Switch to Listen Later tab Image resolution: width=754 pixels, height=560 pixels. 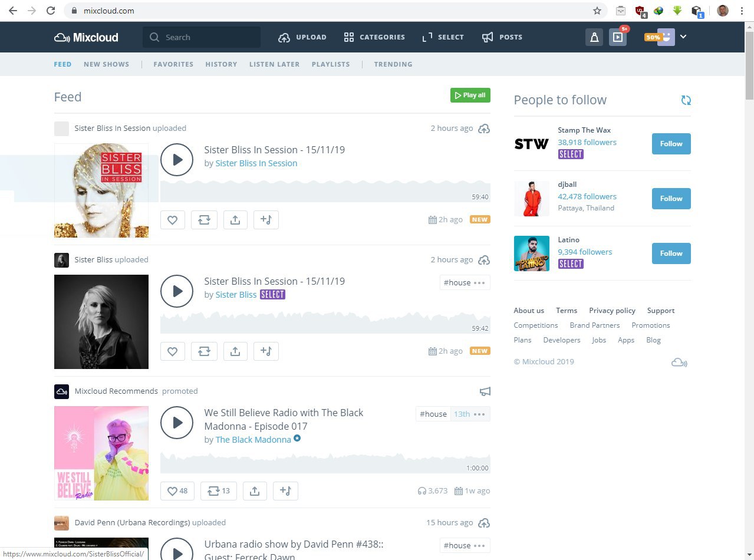(x=274, y=64)
